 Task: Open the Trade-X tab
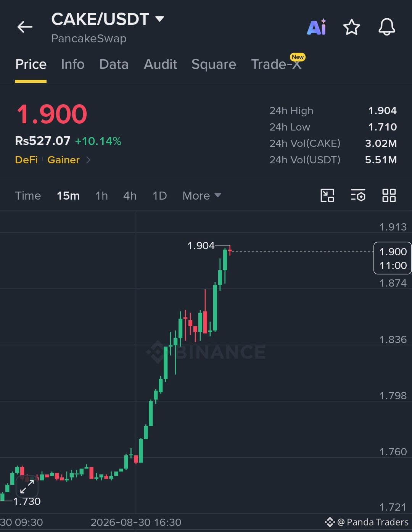276,64
